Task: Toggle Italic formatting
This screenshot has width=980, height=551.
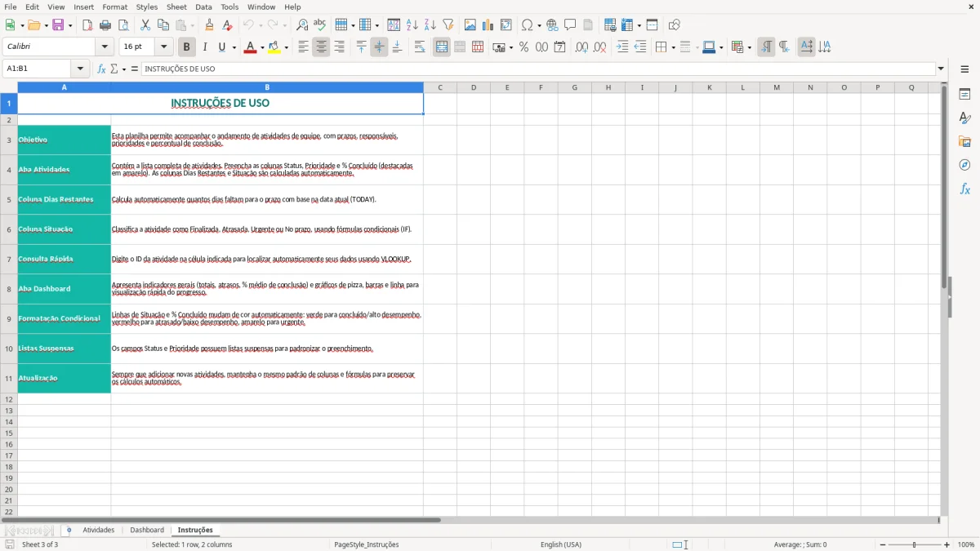Action: pos(205,47)
